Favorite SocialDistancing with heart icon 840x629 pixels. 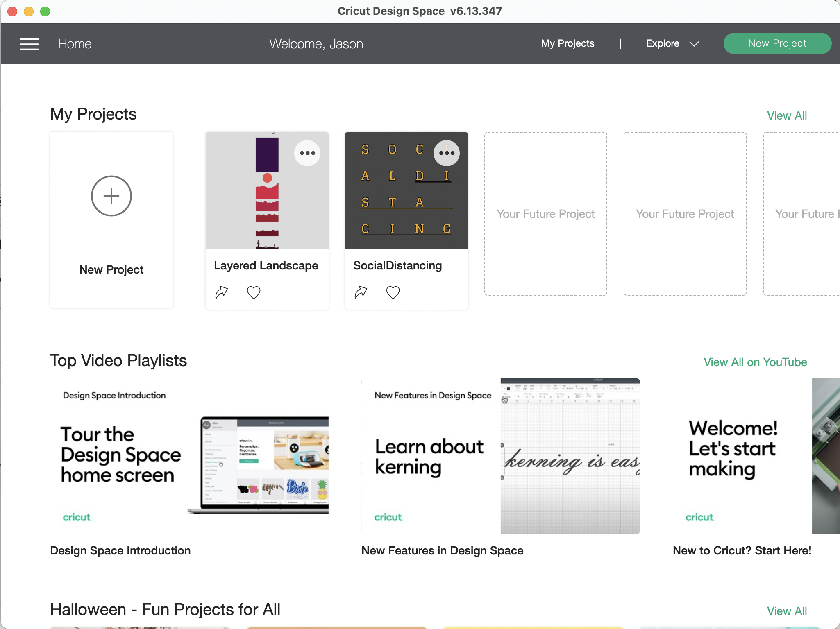pos(393,292)
